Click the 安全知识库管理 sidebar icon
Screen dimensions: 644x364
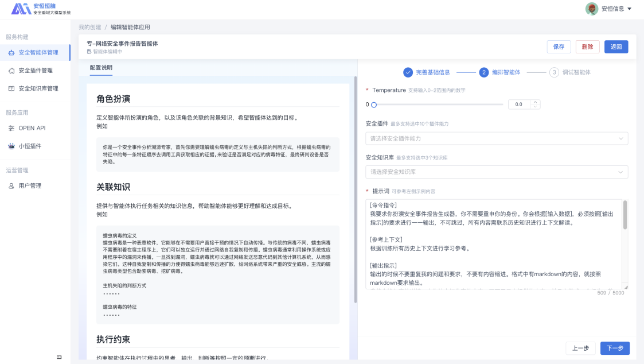pyautogui.click(x=11, y=88)
